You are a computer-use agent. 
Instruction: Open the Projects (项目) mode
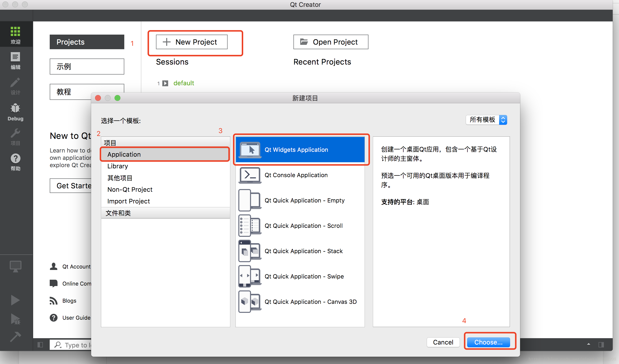(15, 137)
